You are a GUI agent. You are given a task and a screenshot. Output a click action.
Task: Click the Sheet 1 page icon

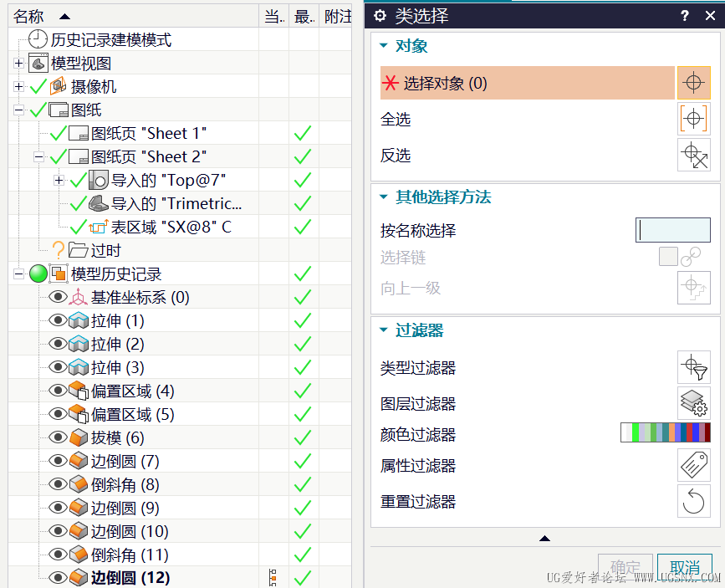click(79, 133)
